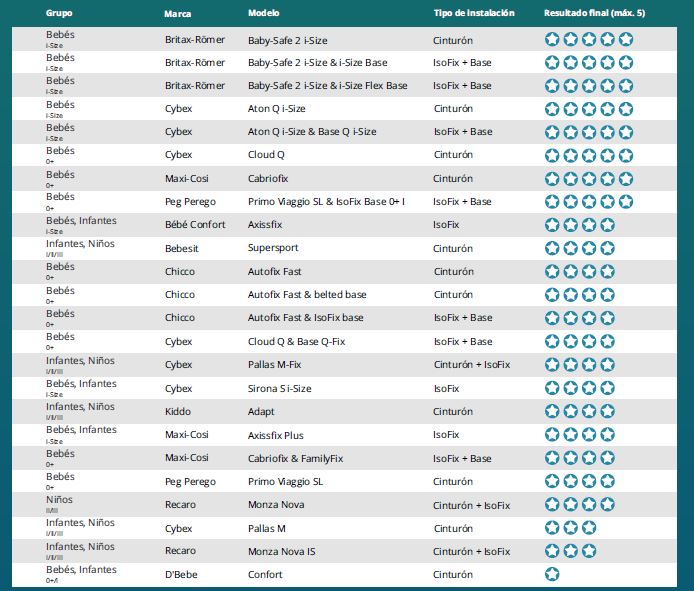Click the lone star in the D'Bebe Confort row

(x=552, y=574)
